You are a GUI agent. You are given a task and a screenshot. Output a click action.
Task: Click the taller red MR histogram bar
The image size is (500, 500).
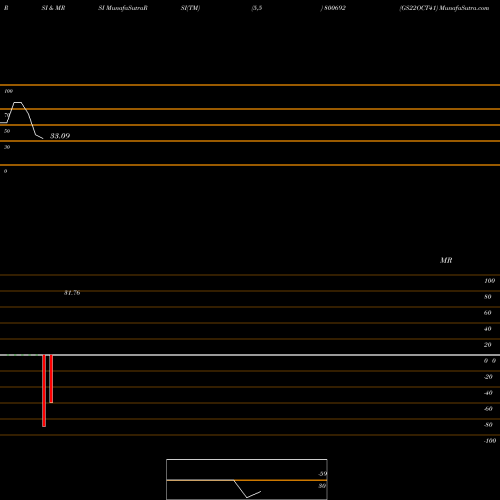click(x=44, y=391)
